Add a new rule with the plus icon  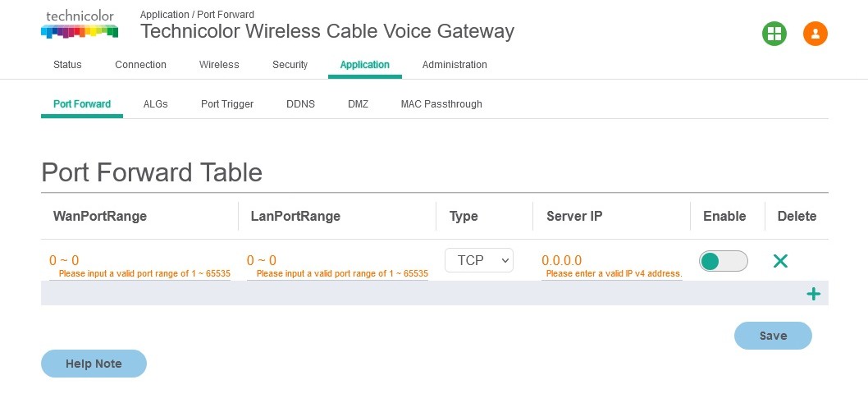pyautogui.click(x=813, y=294)
